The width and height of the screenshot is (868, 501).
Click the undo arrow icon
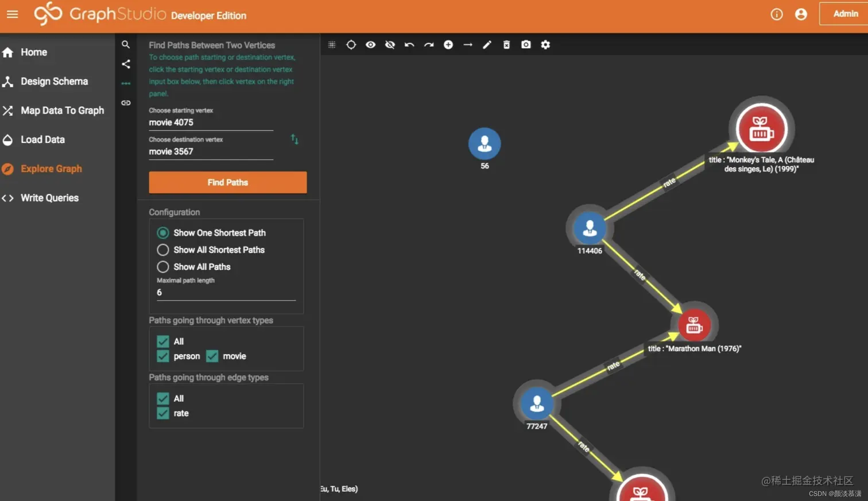pyautogui.click(x=409, y=45)
